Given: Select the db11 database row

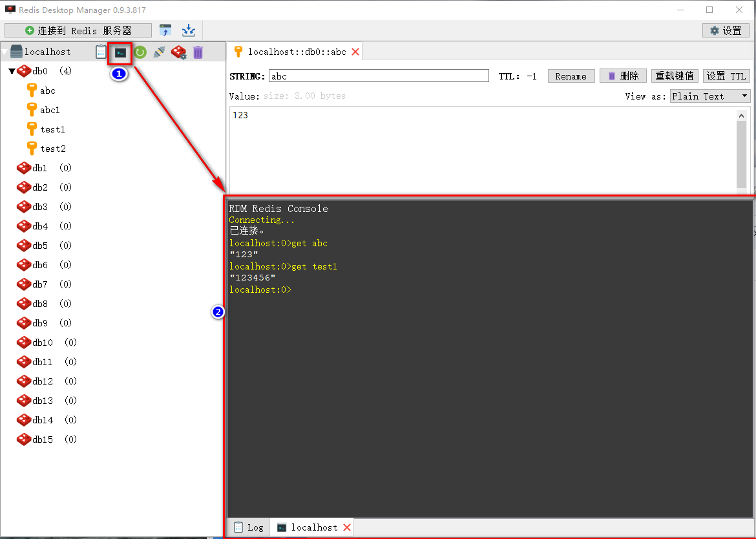Looking at the screenshot, I should click(x=47, y=361).
